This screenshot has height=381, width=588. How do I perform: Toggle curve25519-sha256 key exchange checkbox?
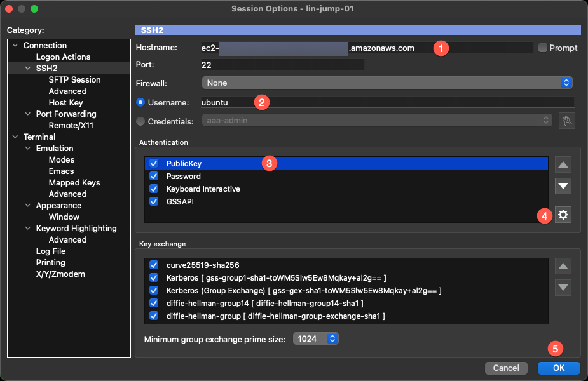point(154,265)
